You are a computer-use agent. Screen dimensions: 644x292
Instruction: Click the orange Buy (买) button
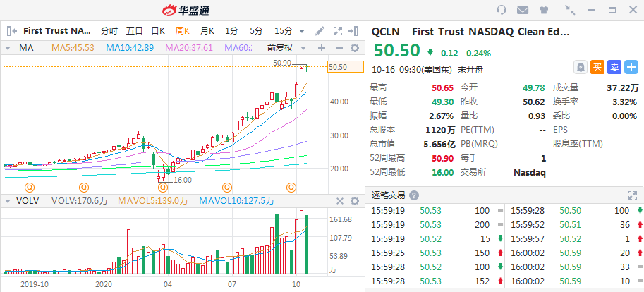[x=597, y=67]
